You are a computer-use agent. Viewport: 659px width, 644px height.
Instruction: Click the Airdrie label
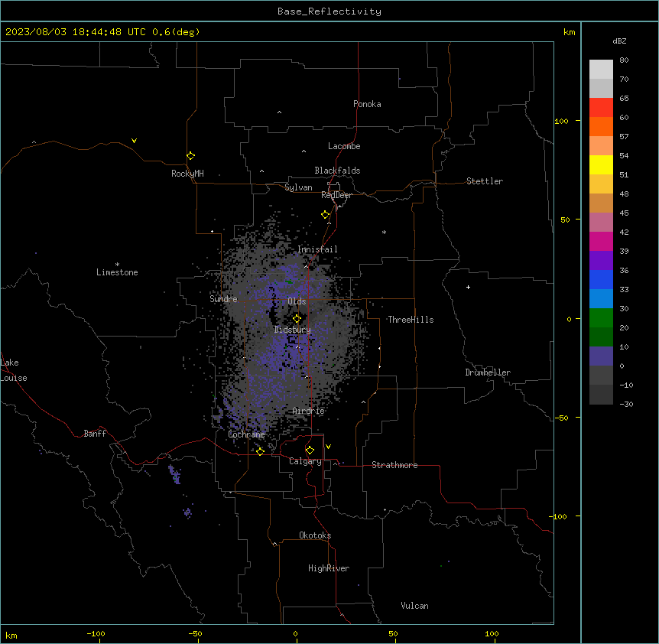pyautogui.click(x=309, y=411)
